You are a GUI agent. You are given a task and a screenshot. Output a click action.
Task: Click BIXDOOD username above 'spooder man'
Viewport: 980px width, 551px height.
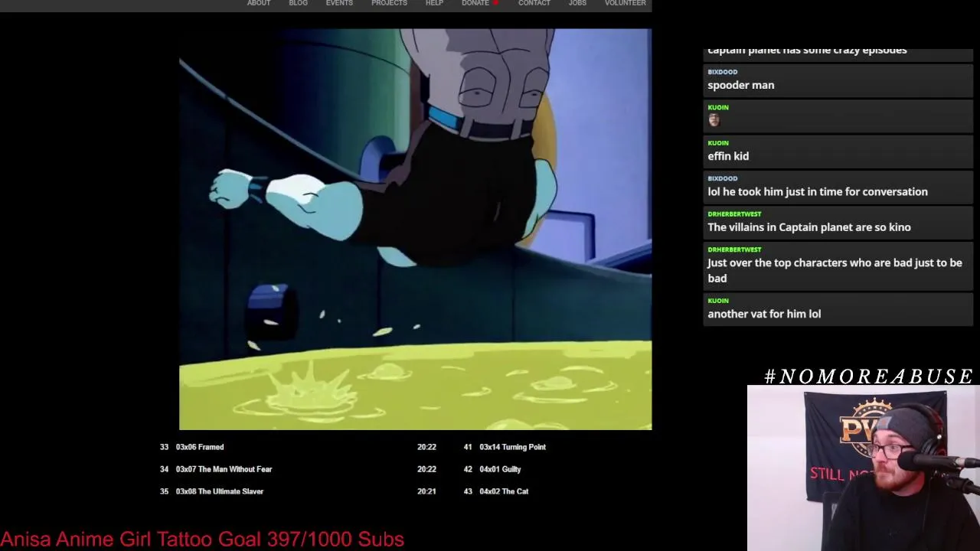click(722, 72)
